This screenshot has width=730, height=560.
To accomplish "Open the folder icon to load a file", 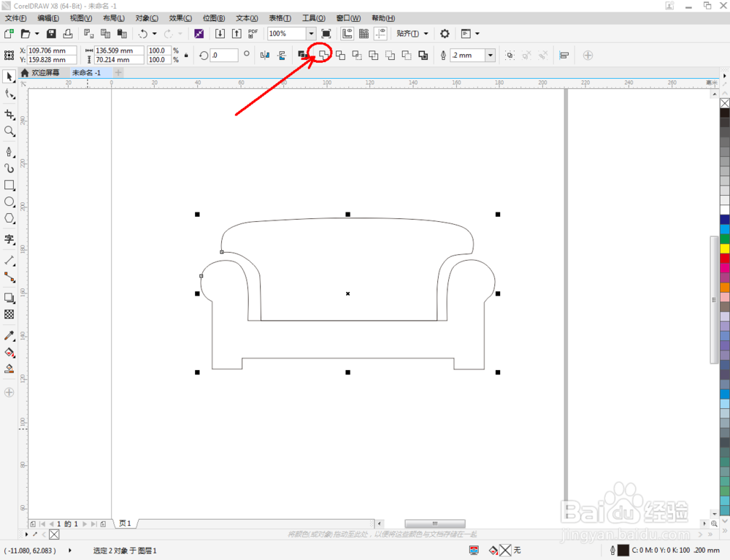I will tap(26, 34).
